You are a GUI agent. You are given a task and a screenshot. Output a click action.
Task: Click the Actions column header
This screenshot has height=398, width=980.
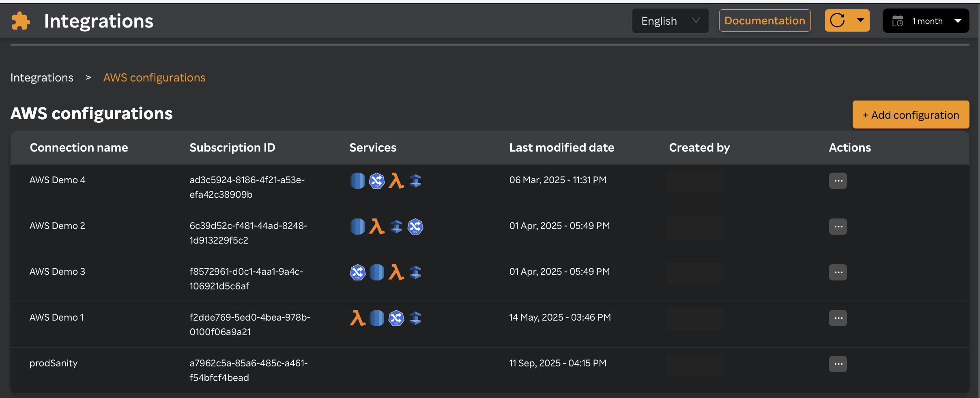(850, 148)
